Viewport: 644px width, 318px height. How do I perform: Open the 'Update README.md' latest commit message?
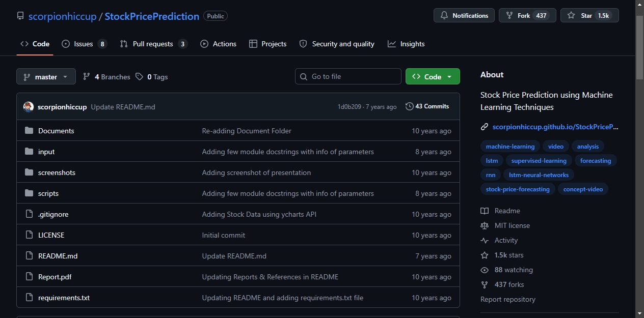123,107
